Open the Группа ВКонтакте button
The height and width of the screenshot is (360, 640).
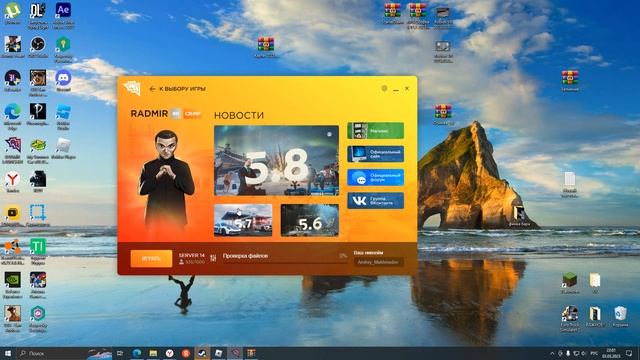376,200
